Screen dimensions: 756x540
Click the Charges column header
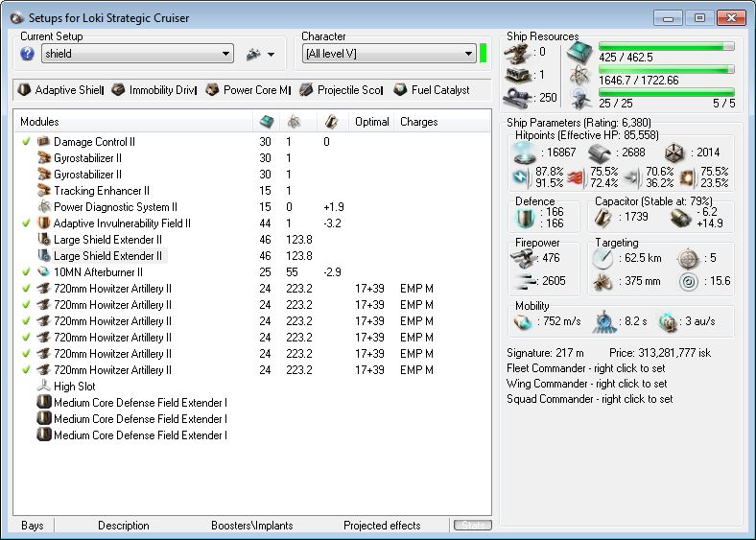pos(441,122)
